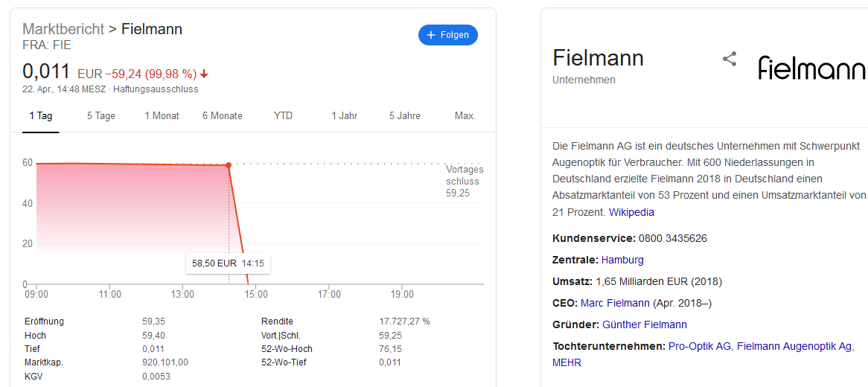The image size is (868, 387).
Task: Switch to the 1 Jahr tab
Action: (x=344, y=116)
